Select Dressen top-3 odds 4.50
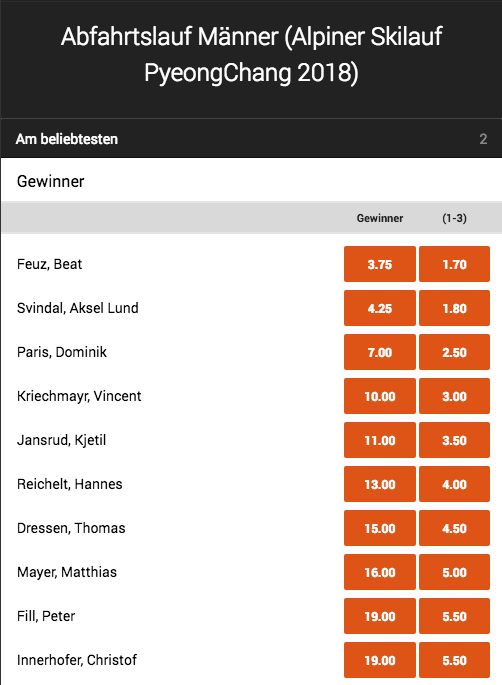 (x=454, y=528)
